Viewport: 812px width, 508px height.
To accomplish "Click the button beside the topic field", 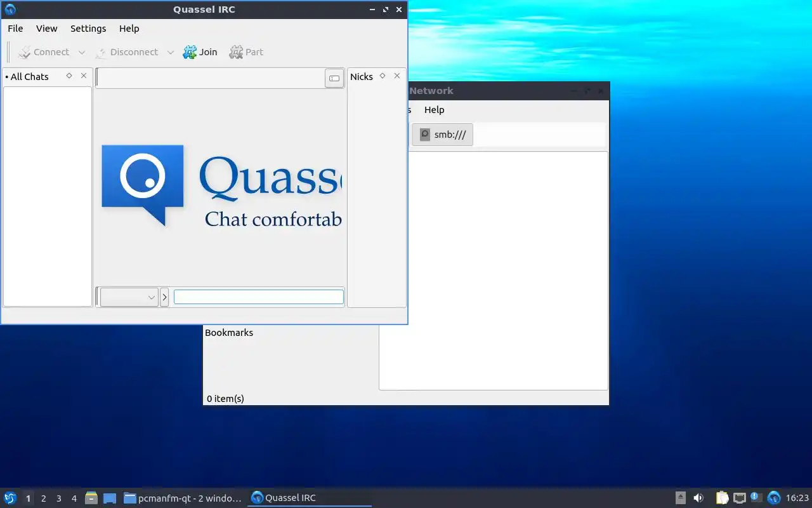I will (x=334, y=79).
